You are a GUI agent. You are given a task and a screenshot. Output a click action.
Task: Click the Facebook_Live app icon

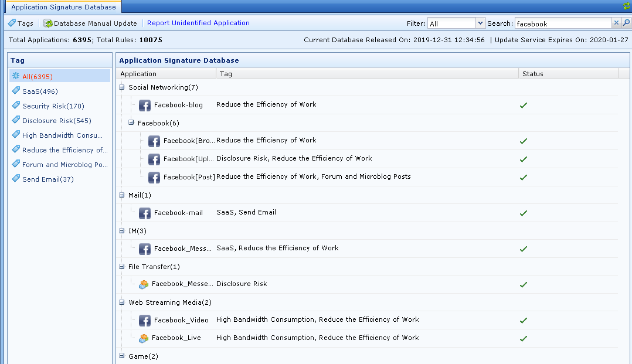[144, 338]
